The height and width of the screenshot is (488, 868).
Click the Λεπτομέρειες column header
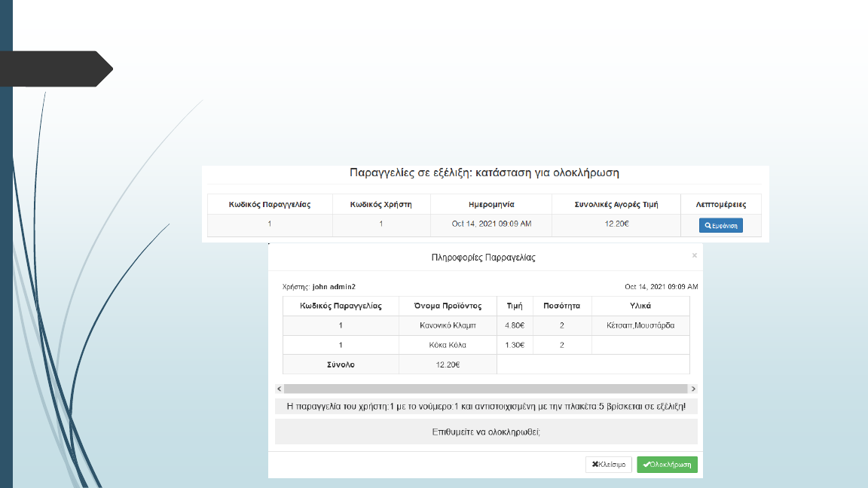720,204
